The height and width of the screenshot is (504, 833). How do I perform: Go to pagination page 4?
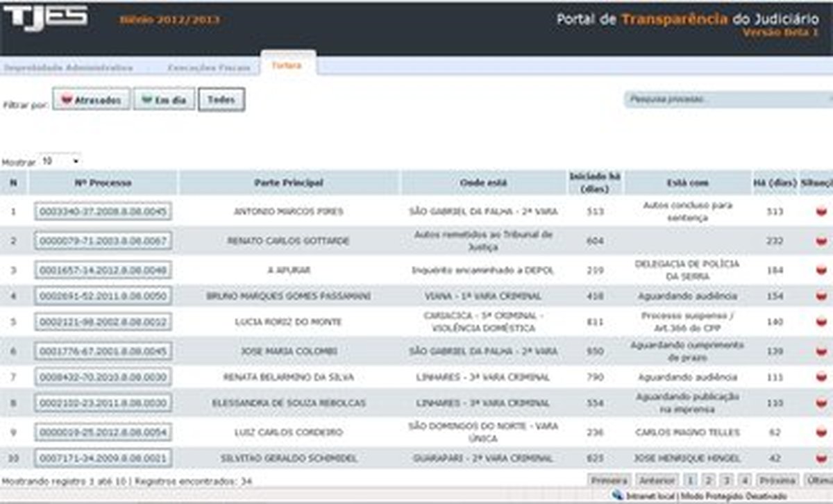tap(743, 480)
